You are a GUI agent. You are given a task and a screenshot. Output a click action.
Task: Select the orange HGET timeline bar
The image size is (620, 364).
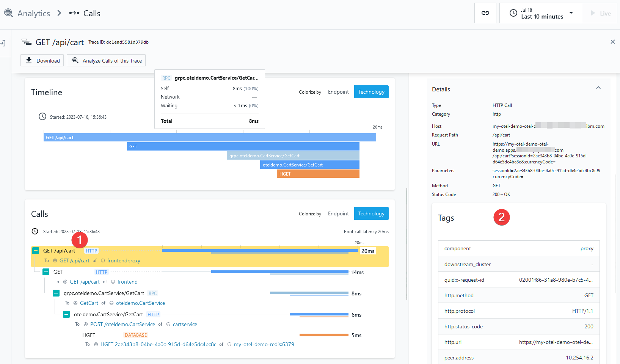click(x=318, y=174)
